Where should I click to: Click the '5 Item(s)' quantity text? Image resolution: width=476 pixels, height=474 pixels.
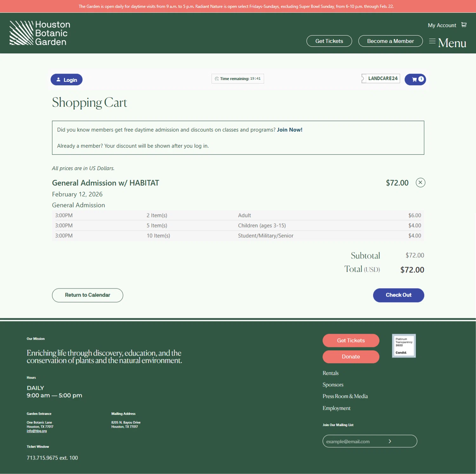coord(157,226)
